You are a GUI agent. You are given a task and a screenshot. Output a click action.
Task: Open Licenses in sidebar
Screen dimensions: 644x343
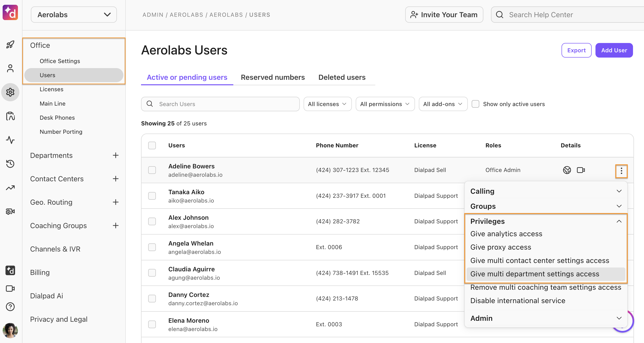[51, 89]
